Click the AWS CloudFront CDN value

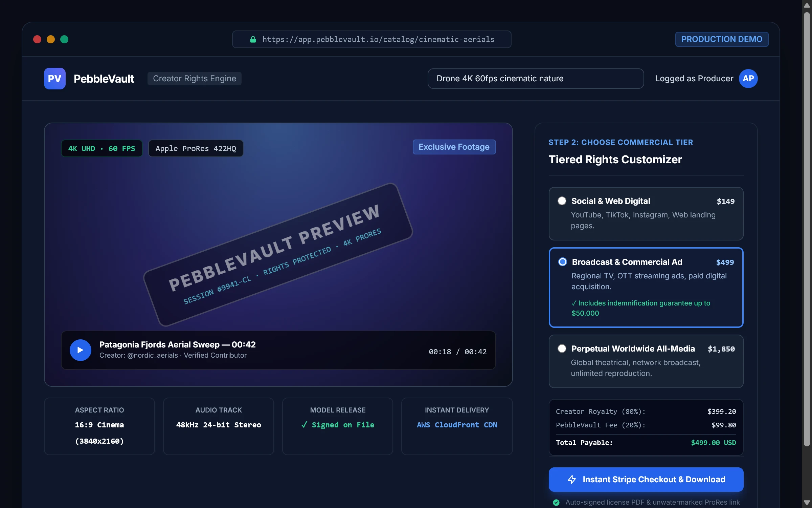pos(457,425)
